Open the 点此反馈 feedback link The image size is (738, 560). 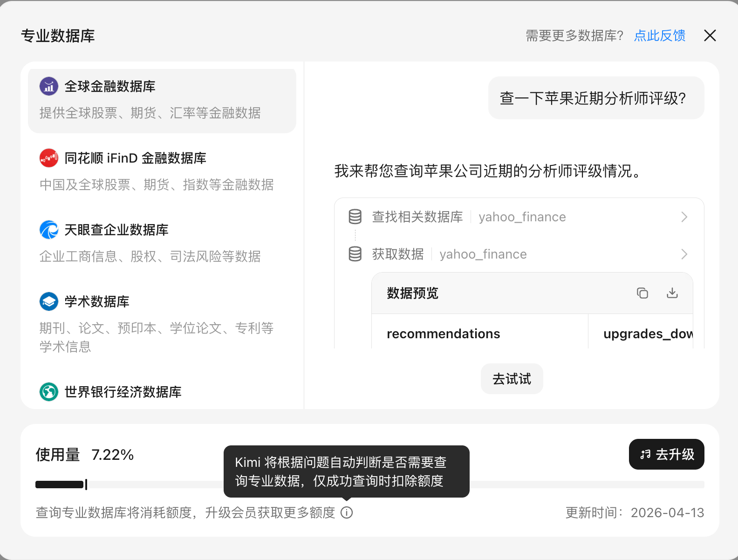tap(660, 35)
